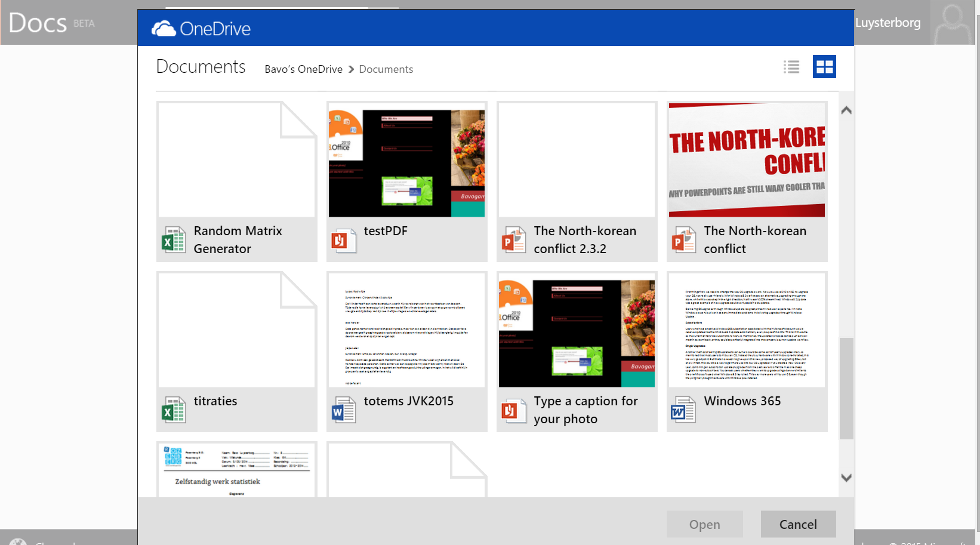Open the Random Matrix Generator blank thumbnail

click(237, 160)
